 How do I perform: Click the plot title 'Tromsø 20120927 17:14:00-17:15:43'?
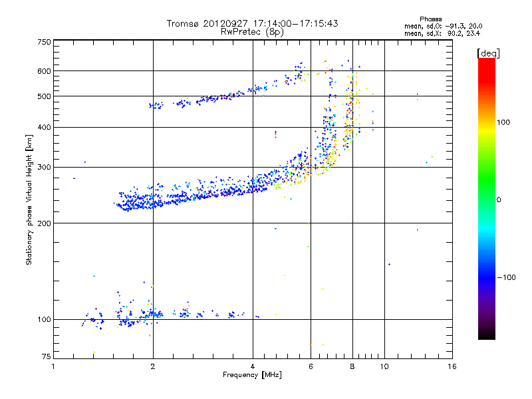pos(252,23)
